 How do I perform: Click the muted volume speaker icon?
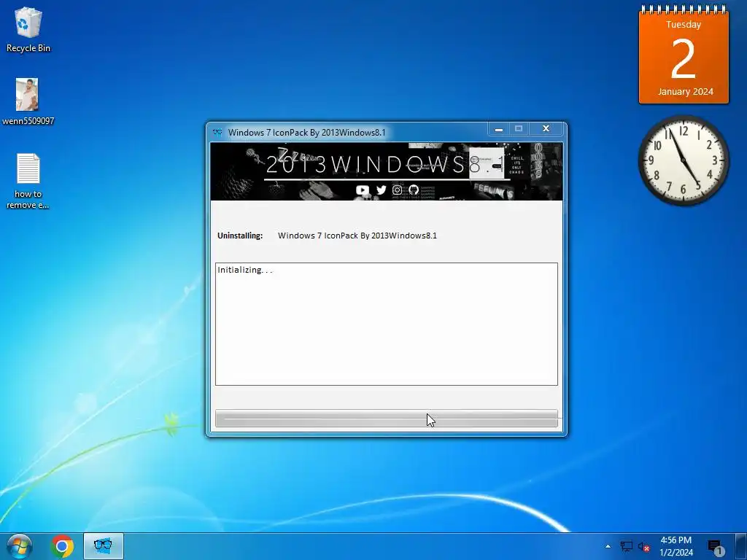coord(643,547)
